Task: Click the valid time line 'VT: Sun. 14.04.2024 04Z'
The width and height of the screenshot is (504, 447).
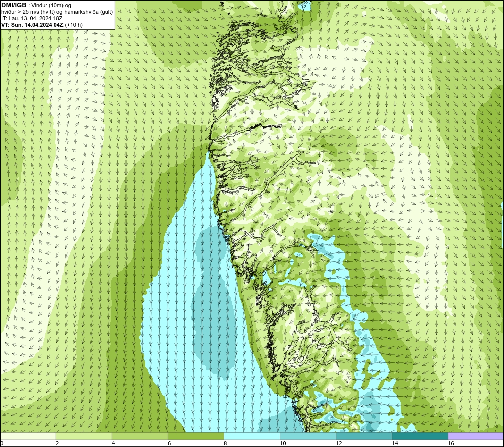Action: click(x=32, y=25)
